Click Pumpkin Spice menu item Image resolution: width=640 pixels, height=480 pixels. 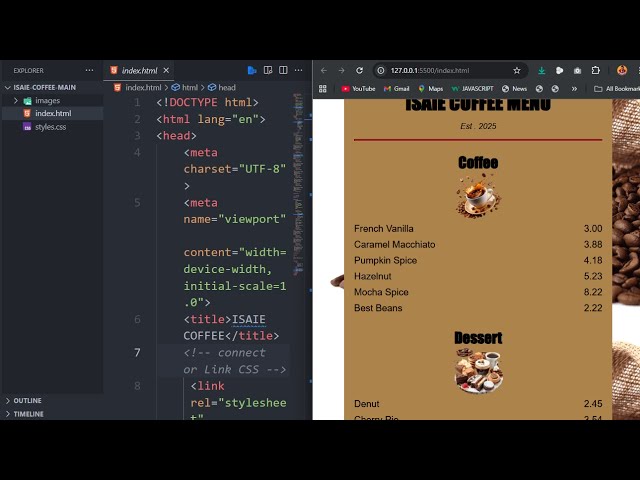(x=385, y=260)
